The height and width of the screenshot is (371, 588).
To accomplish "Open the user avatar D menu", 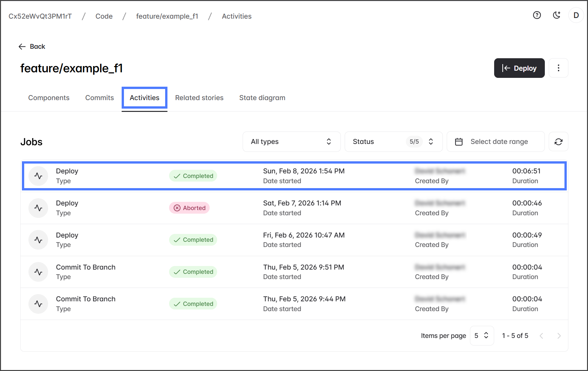I will pyautogui.click(x=576, y=15).
